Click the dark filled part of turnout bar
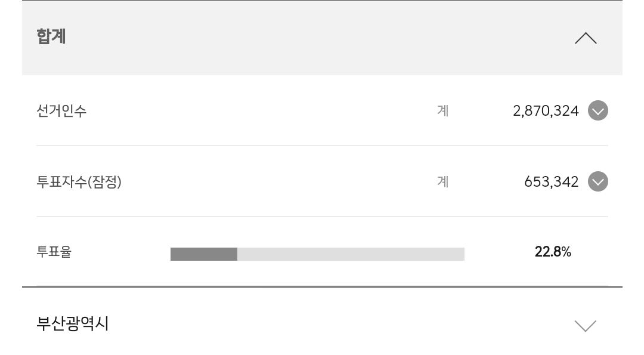This screenshot has height=355, width=644. [x=203, y=254]
